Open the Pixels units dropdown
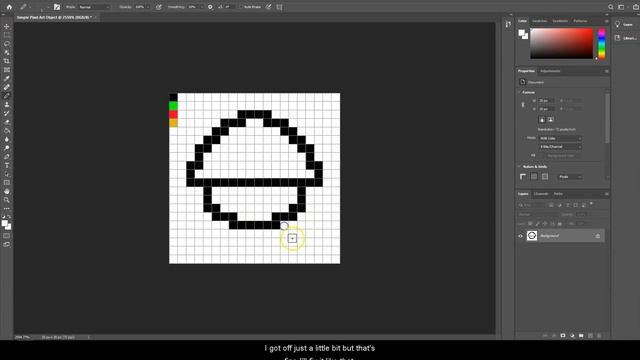The height and width of the screenshot is (360, 640). [x=570, y=177]
